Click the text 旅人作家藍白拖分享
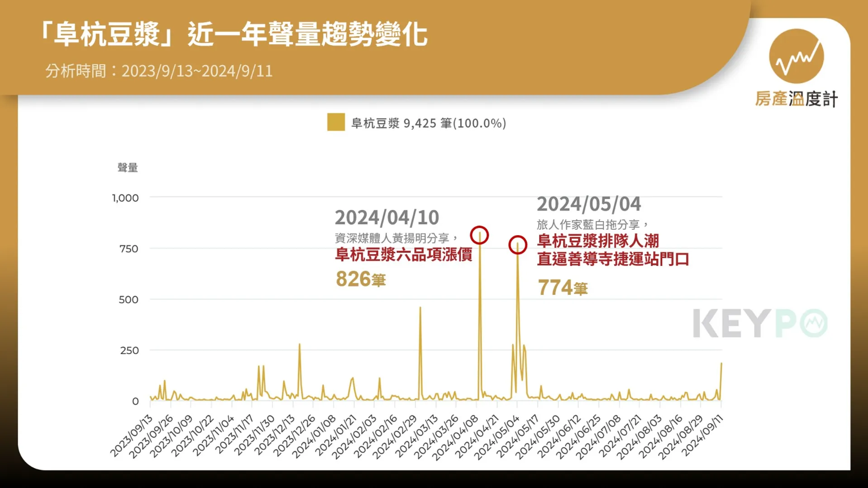This screenshot has height=488, width=868. pyautogui.click(x=588, y=224)
